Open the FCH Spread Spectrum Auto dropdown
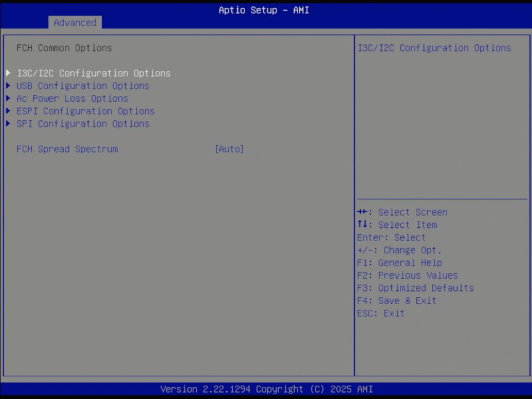532x399 pixels. pyautogui.click(x=229, y=149)
